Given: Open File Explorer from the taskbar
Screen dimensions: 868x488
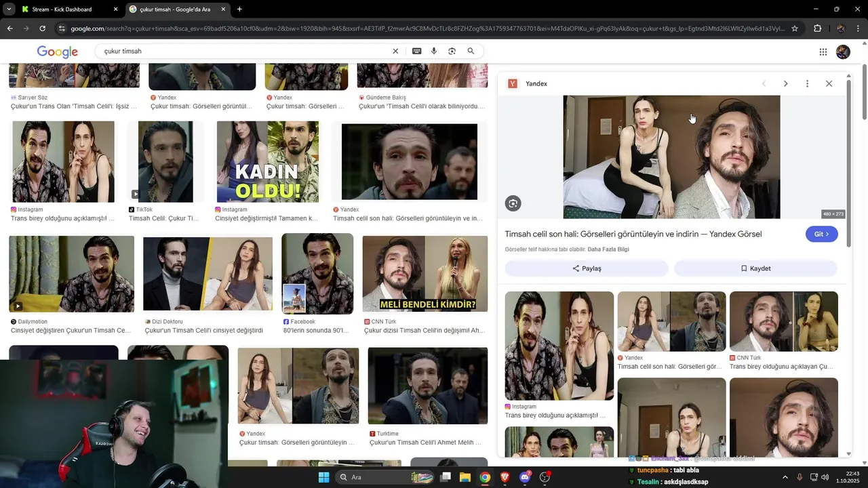Looking at the screenshot, I should [465, 477].
